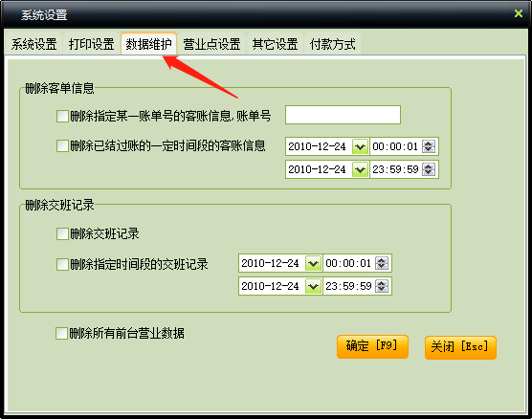This screenshot has height=419, width=532.
Task: Open the 系统设置 tab
Action: (x=33, y=44)
